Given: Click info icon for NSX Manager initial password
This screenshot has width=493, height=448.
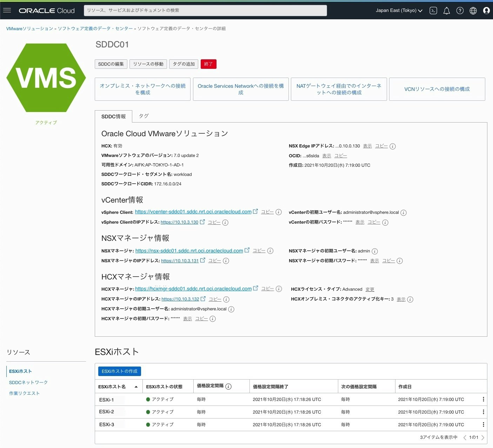Looking at the screenshot, I should pos(400,261).
